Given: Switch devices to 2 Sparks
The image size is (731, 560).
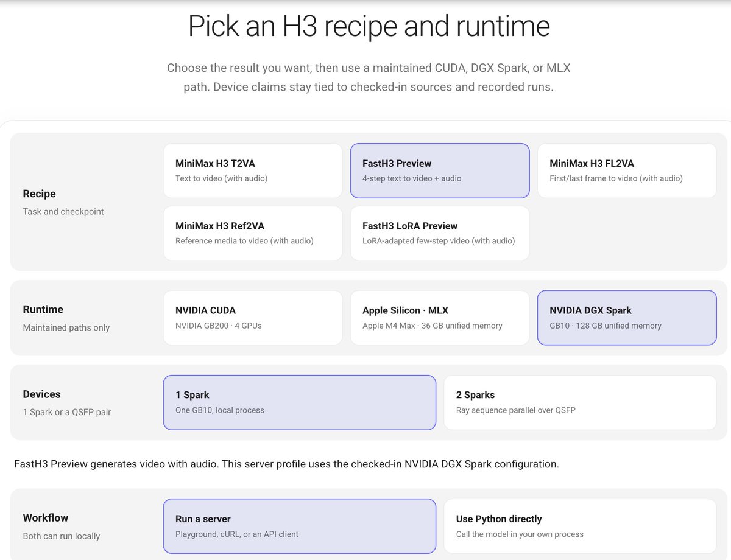Looking at the screenshot, I should point(580,402).
